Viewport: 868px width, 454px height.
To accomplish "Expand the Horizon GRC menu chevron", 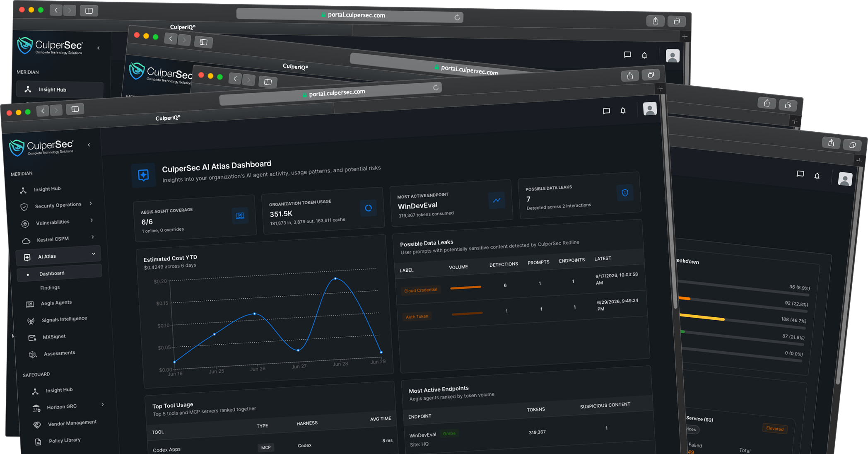I will click(x=103, y=404).
